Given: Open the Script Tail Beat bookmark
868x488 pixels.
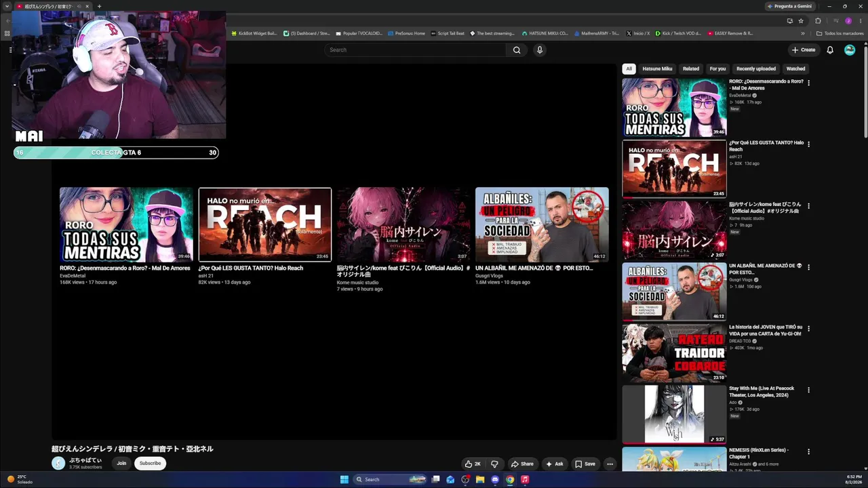Looking at the screenshot, I should (448, 33).
